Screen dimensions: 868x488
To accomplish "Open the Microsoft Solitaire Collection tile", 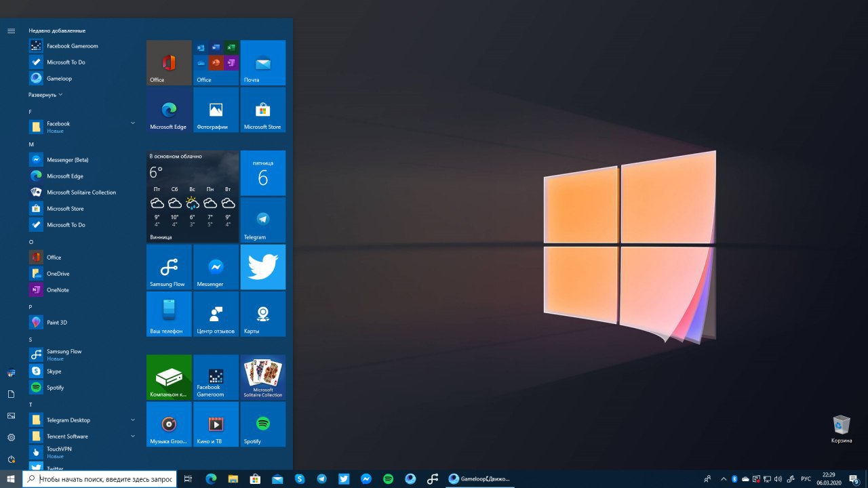I will (263, 377).
